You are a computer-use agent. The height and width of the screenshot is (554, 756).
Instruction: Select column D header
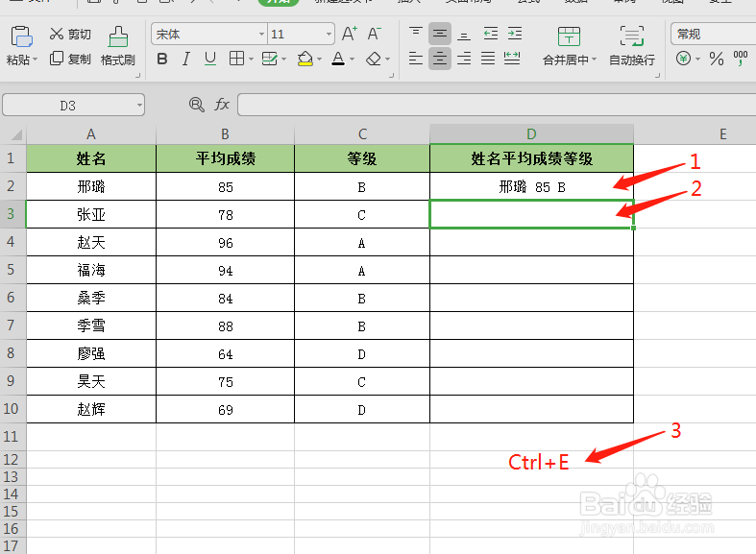click(x=531, y=133)
